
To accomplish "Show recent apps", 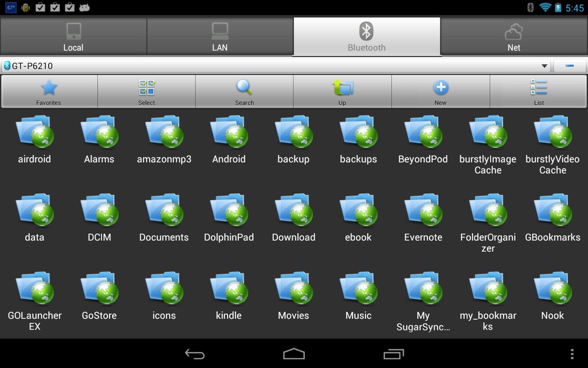I will (x=394, y=354).
